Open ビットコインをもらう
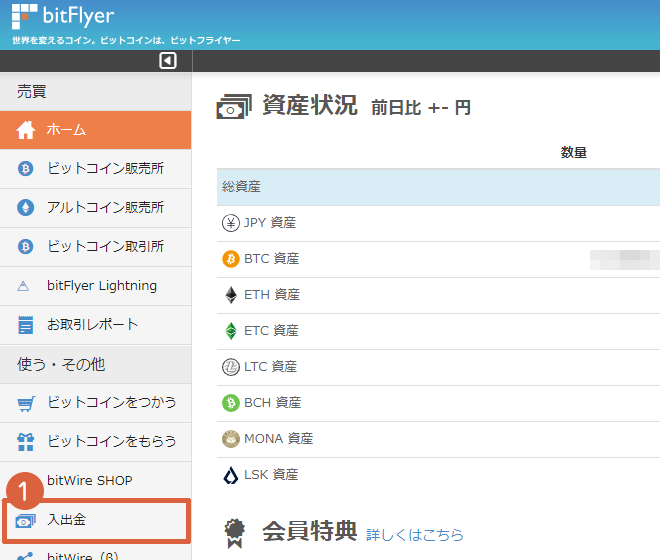Viewport: 660px width, 560px height. click(x=96, y=442)
